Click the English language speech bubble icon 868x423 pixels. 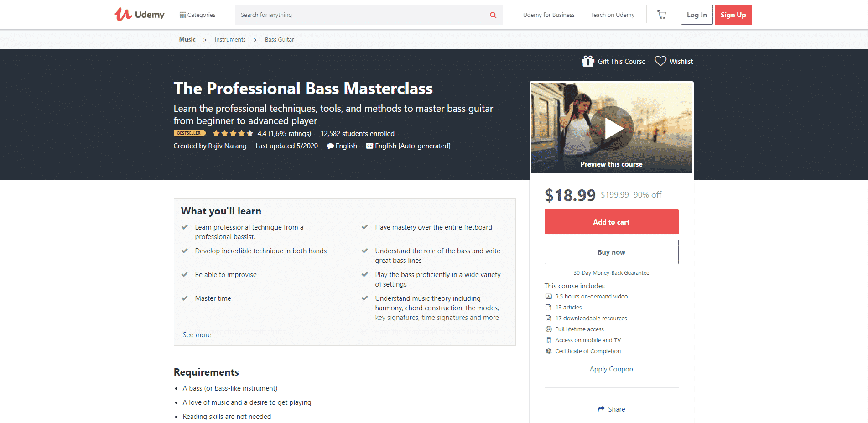[x=330, y=146]
